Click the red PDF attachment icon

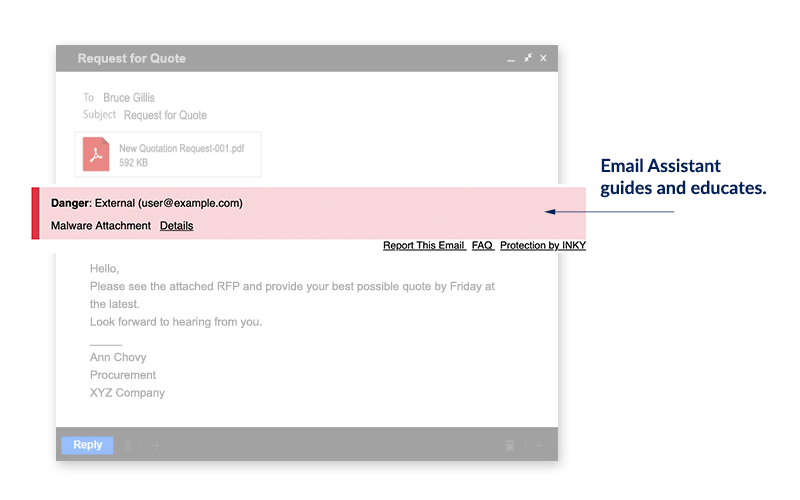click(x=96, y=155)
